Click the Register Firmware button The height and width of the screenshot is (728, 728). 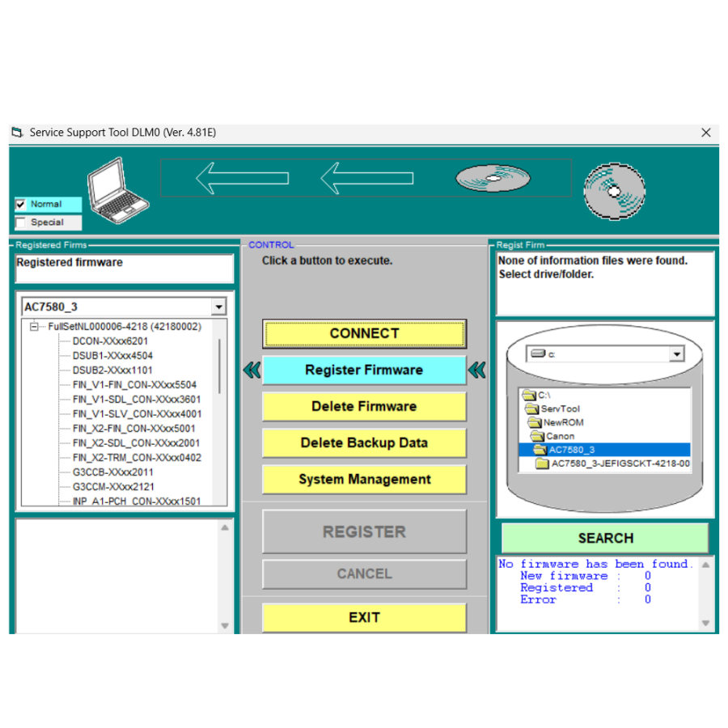(365, 370)
